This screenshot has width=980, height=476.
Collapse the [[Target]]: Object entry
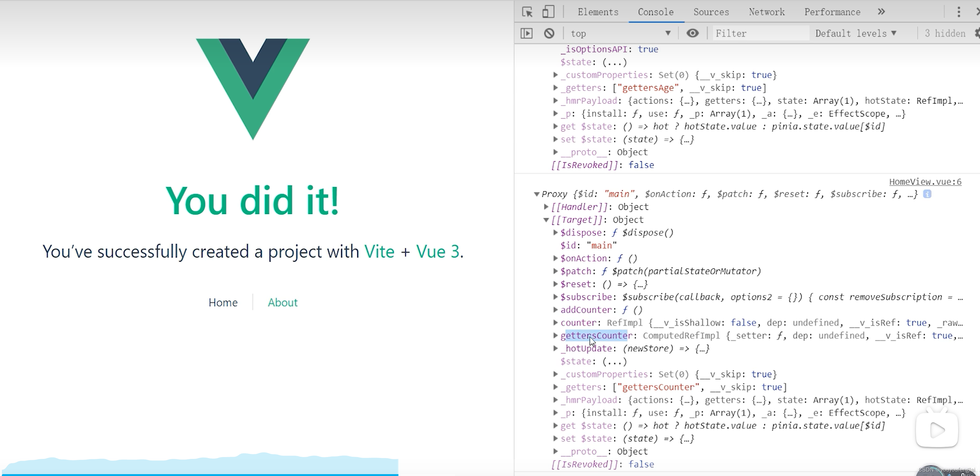[546, 220]
